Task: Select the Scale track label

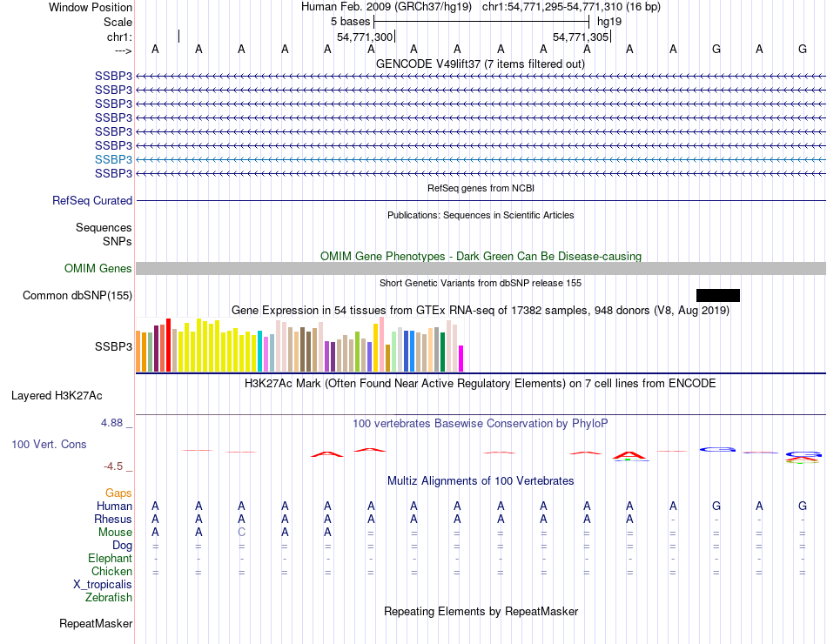Action: 118,22
